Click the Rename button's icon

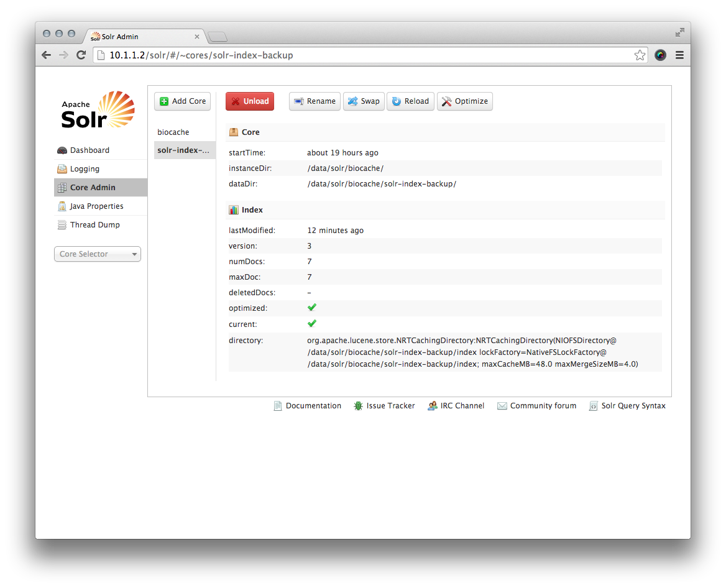(x=299, y=101)
